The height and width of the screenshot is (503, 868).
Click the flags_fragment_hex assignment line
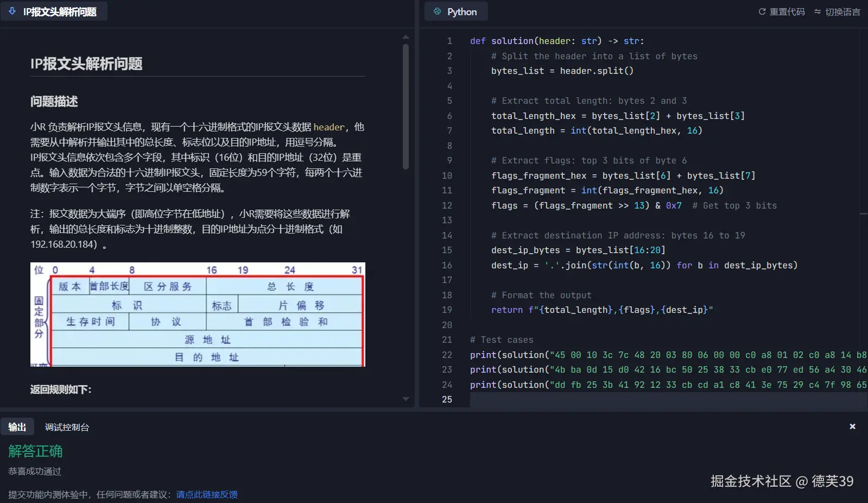[x=623, y=175]
